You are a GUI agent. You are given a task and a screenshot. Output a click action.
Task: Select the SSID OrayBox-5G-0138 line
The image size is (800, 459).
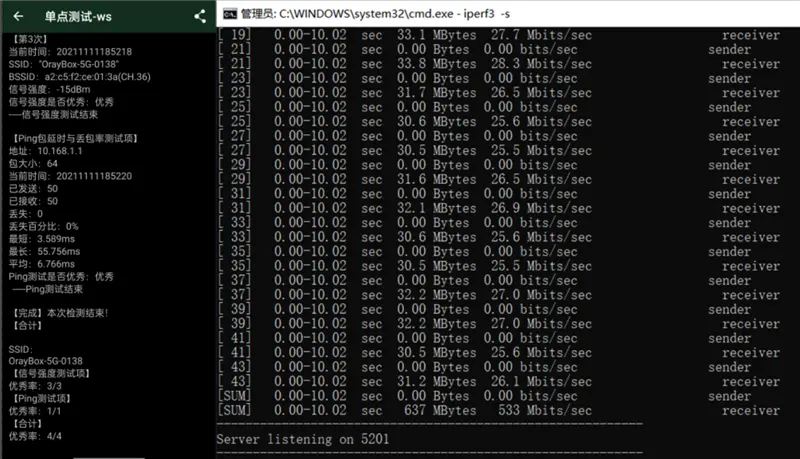click(64, 64)
